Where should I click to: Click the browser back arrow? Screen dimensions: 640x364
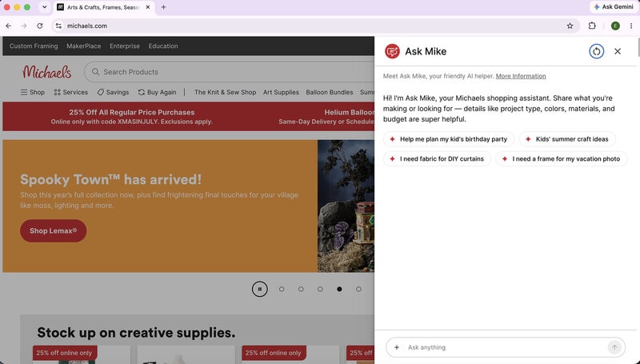click(x=9, y=26)
